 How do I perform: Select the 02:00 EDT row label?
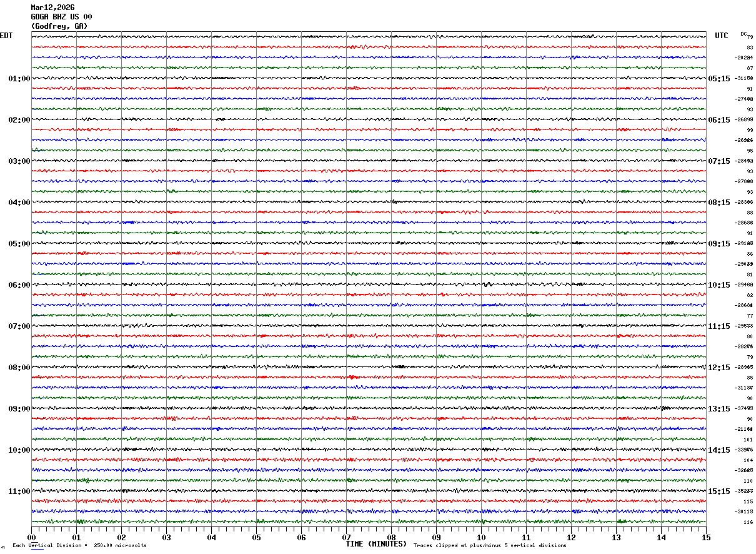pyautogui.click(x=19, y=120)
